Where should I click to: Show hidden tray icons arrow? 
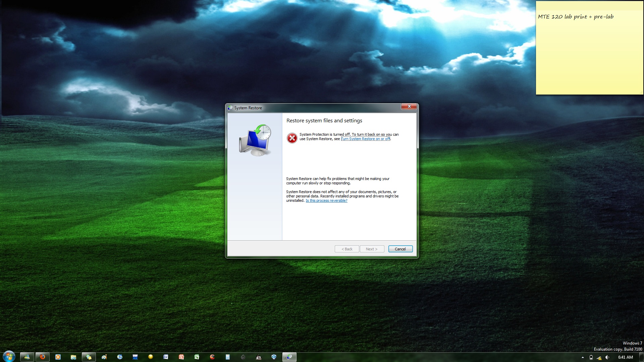[x=583, y=357]
